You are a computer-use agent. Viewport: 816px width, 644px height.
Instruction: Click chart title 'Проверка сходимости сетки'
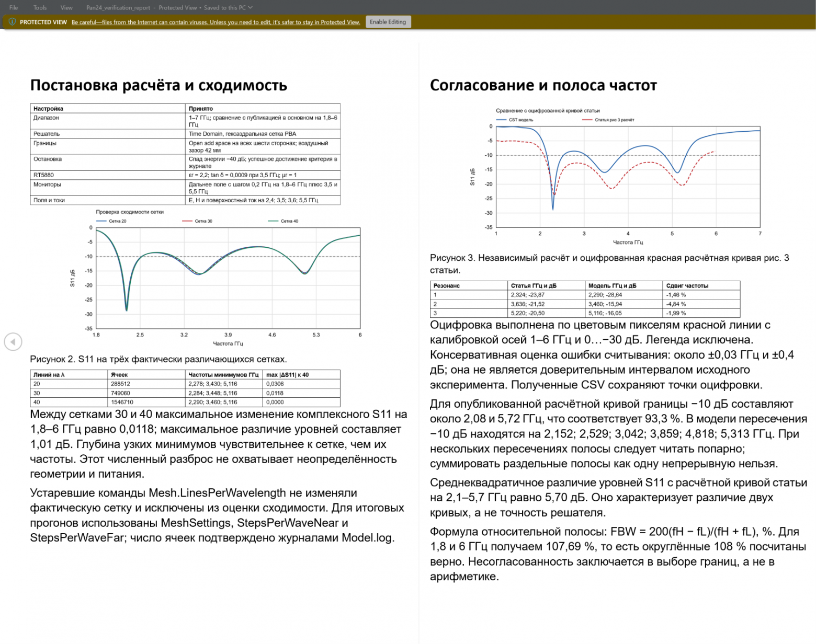tap(130, 212)
